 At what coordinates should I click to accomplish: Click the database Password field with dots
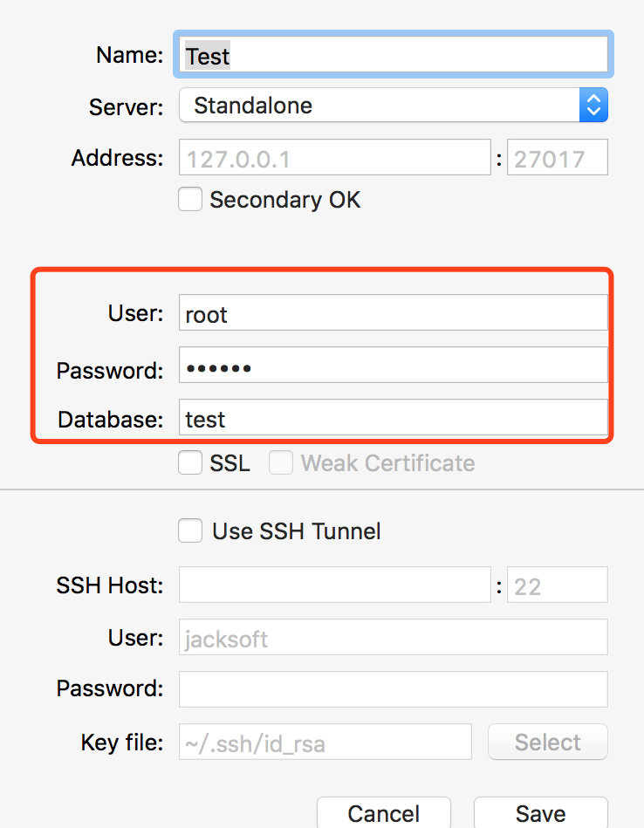pyautogui.click(x=393, y=365)
